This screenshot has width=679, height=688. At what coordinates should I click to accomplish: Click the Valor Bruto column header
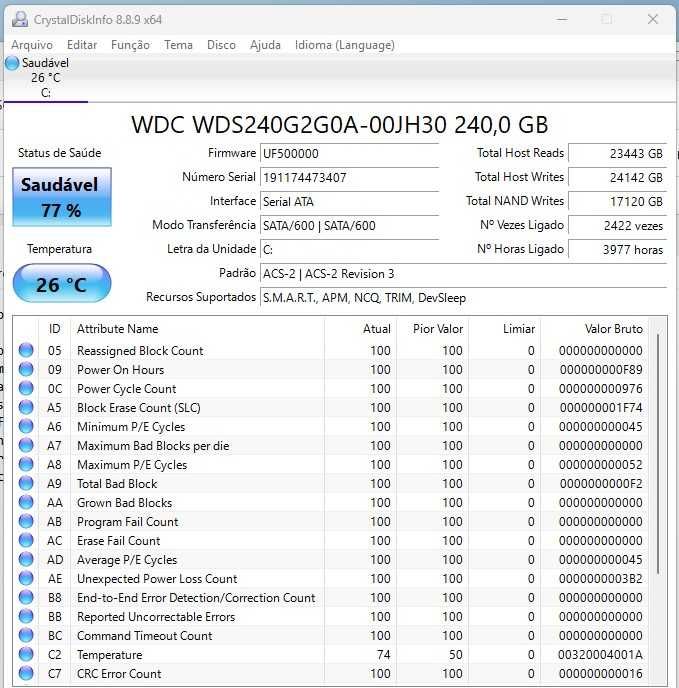tap(594, 329)
